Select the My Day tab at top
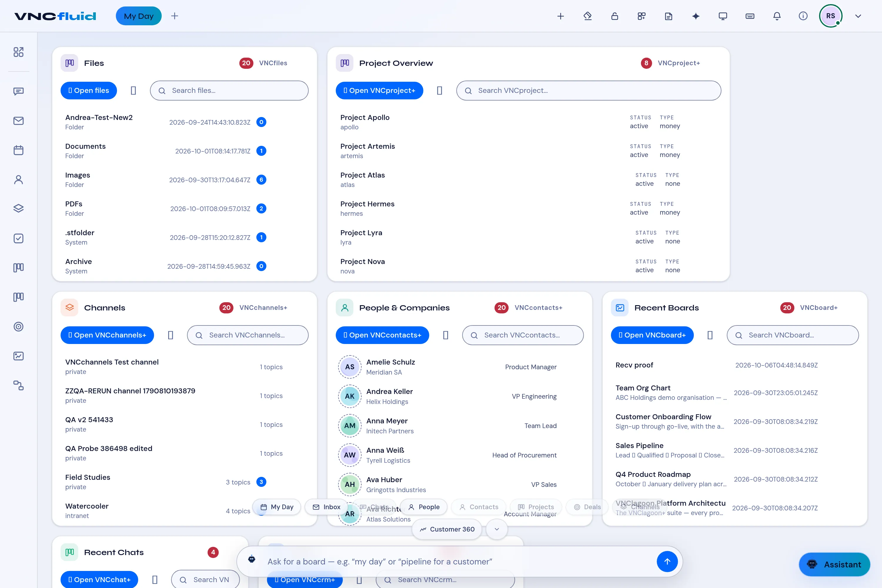This screenshot has height=588, width=882. (139, 16)
